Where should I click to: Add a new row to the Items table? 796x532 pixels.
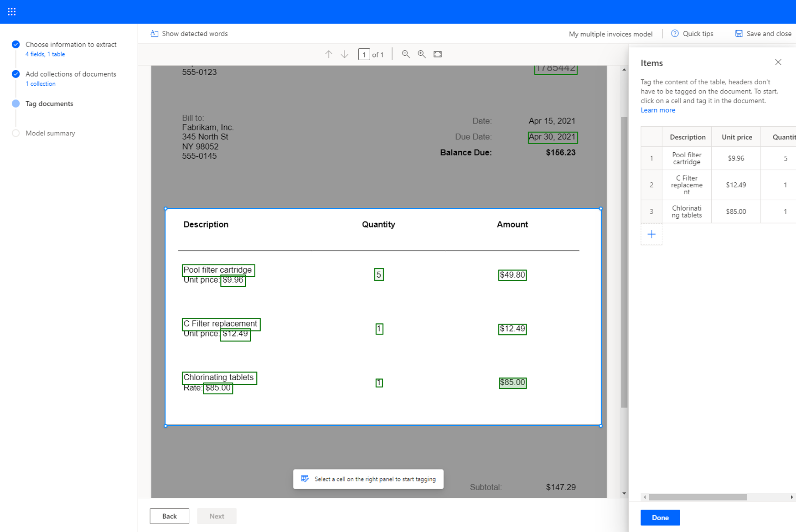(x=651, y=234)
